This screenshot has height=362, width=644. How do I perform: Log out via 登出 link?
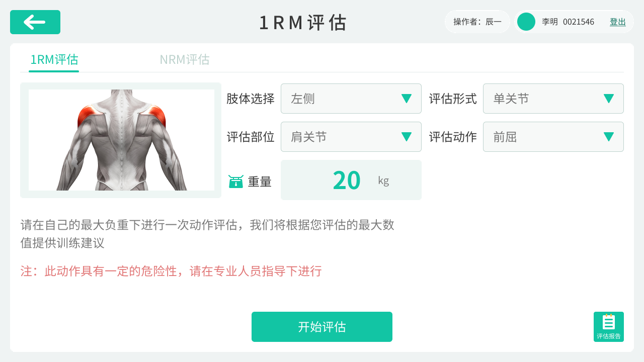click(618, 22)
